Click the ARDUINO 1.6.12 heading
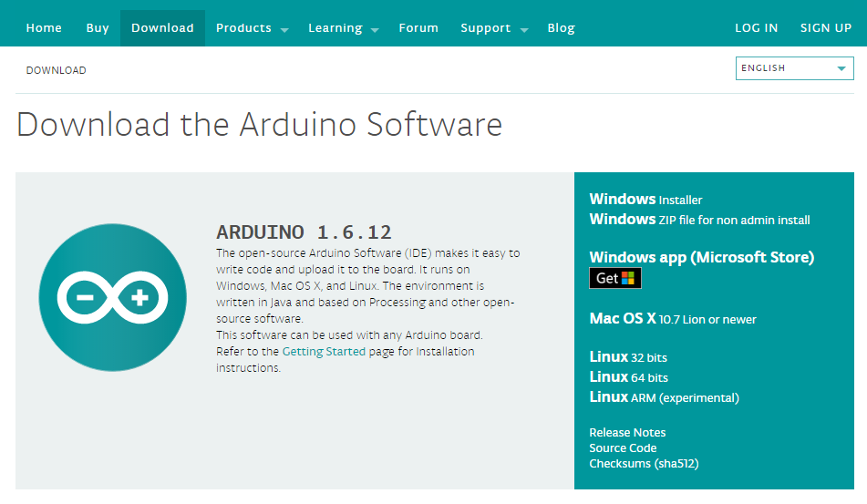Screen dimensions: 867x504 click(x=304, y=232)
